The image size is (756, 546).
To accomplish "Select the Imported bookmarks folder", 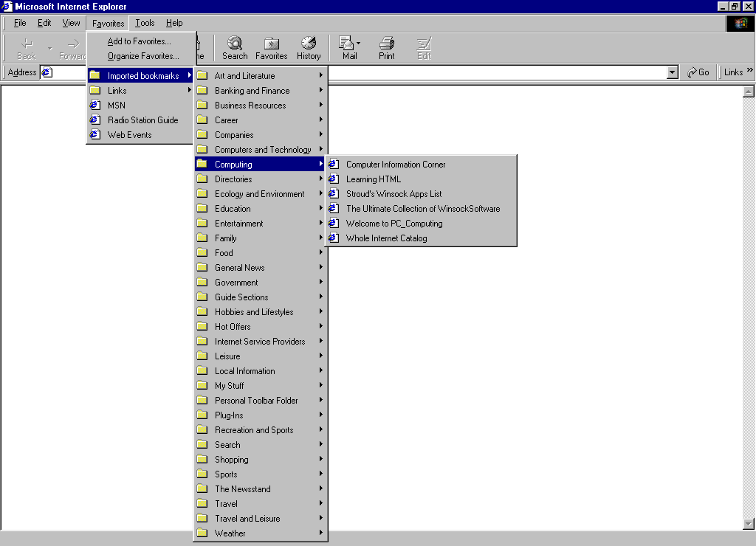I will [141, 76].
